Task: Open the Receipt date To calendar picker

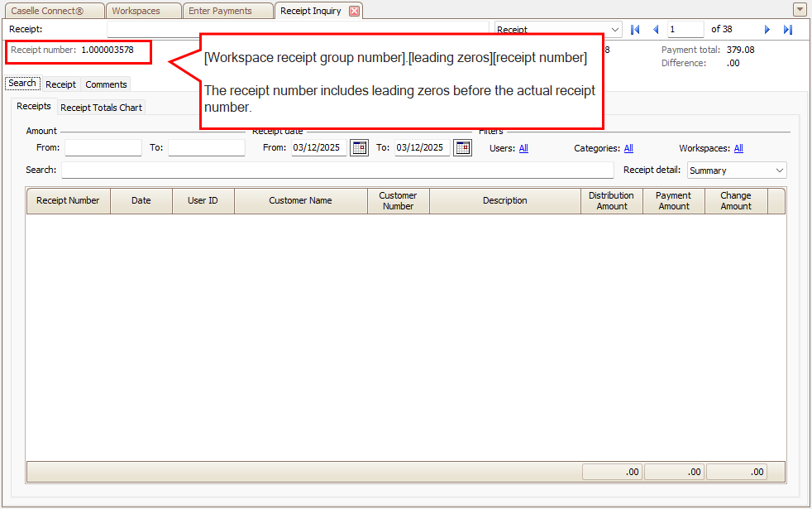Action: point(463,147)
